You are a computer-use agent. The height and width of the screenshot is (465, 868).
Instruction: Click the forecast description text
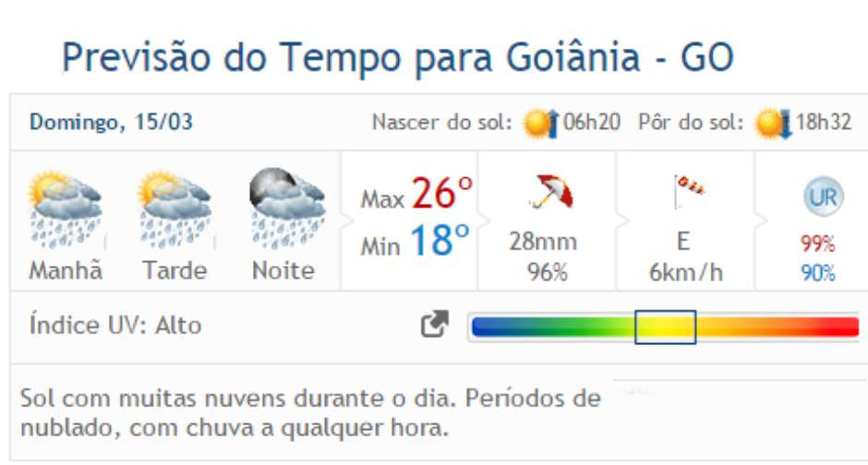click(x=309, y=413)
